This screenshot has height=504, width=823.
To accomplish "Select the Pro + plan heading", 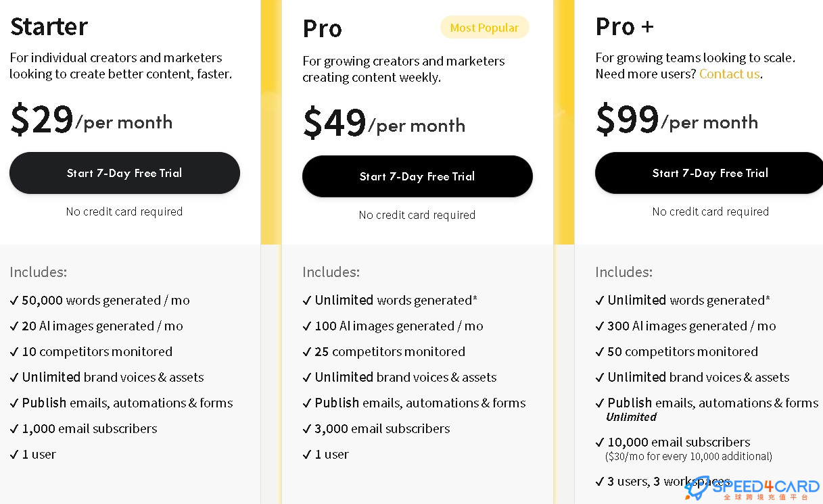I will (x=624, y=26).
